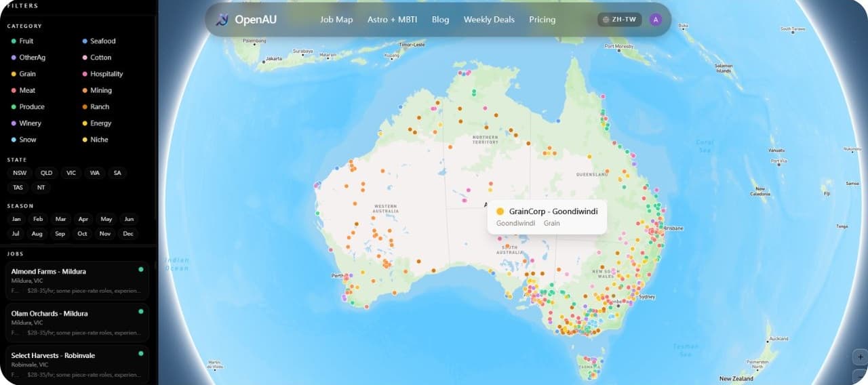Toggle the Mining category filter
The width and height of the screenshot is (868, 385).
tap(100, 90)
